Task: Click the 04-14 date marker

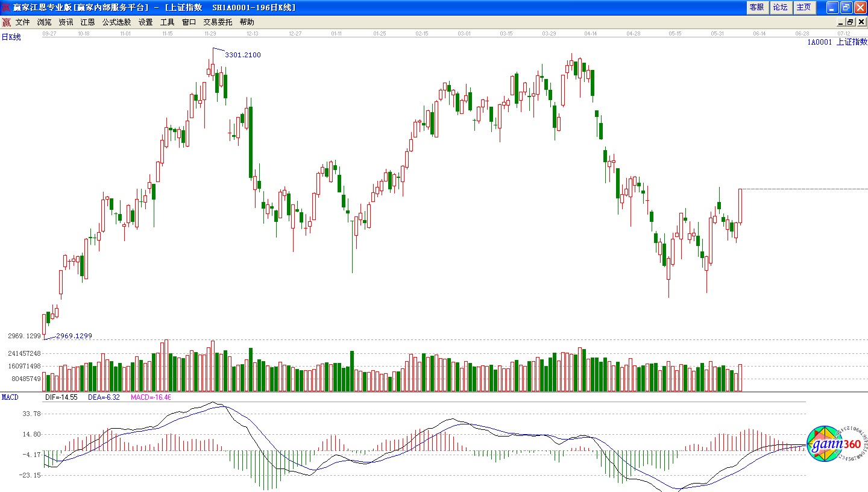Action: pyautogui.click(x=591, y=34)
